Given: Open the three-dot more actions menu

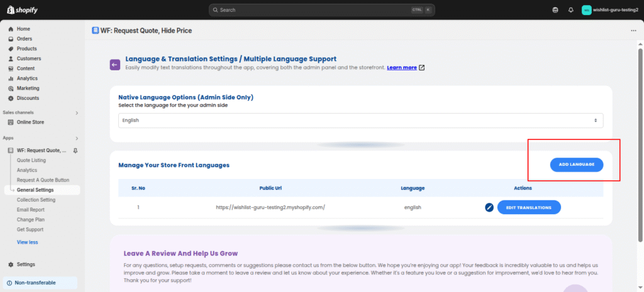Looking at the screenshot, I should [x=633, y=30].
